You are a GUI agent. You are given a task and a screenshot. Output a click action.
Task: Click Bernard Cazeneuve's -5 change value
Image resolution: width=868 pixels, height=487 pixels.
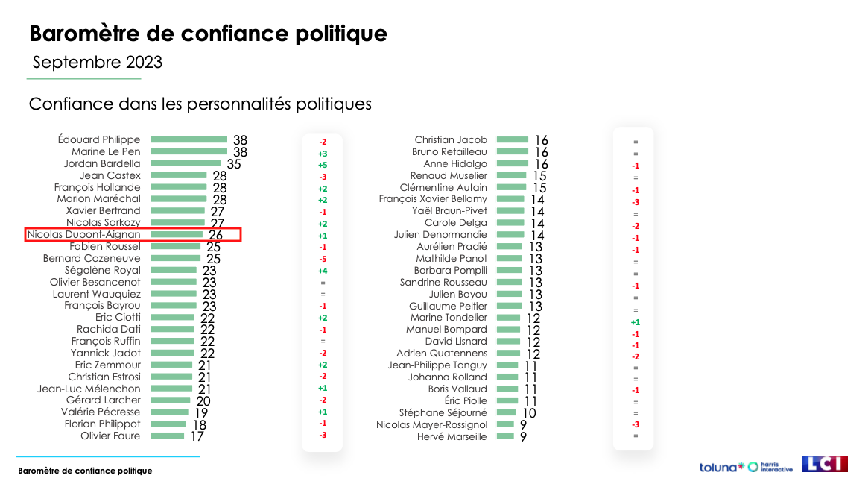[323, 260]
